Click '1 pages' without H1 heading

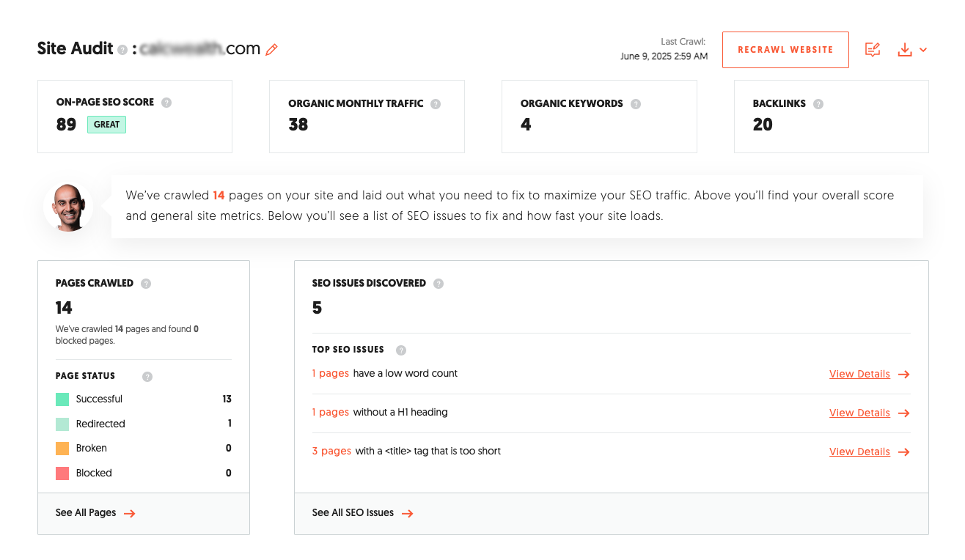pyautogui.click(x=330, y=412)
